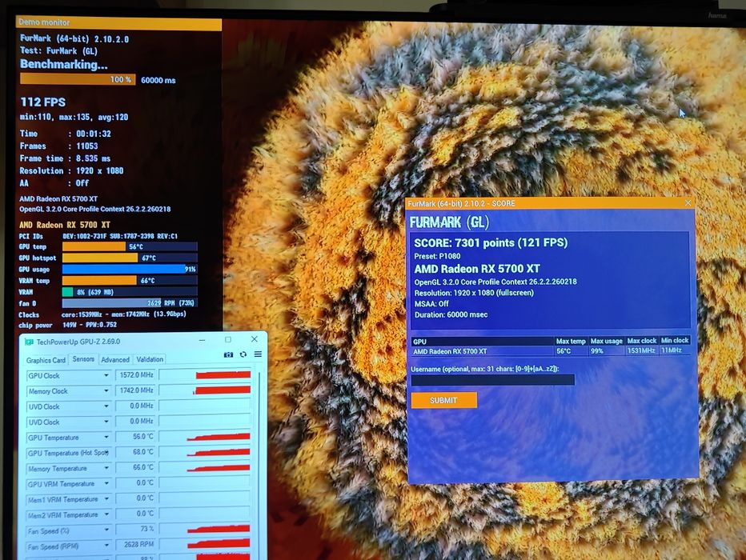The width and height of the screenshot is (746, 560).
Task: Click the VRAM temp 66°C bar
Action: click(x=130, y=281)
